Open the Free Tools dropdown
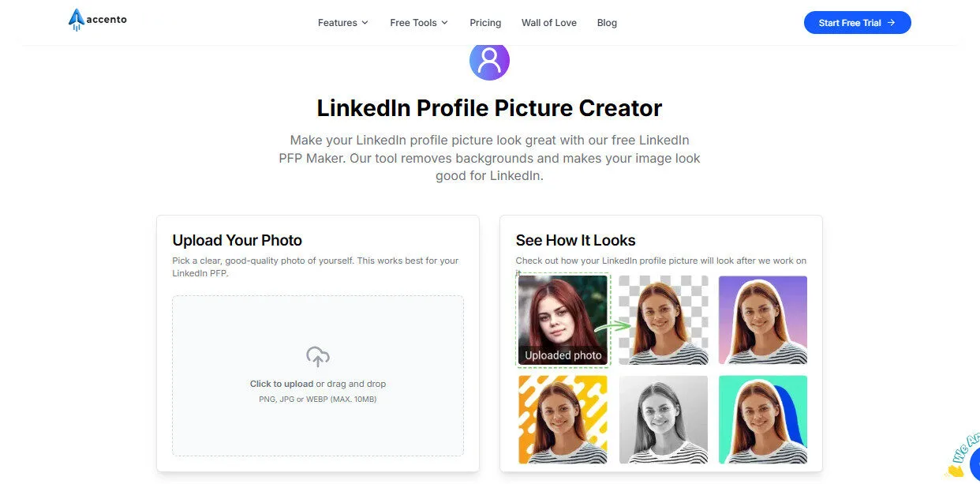 (418, 23)
